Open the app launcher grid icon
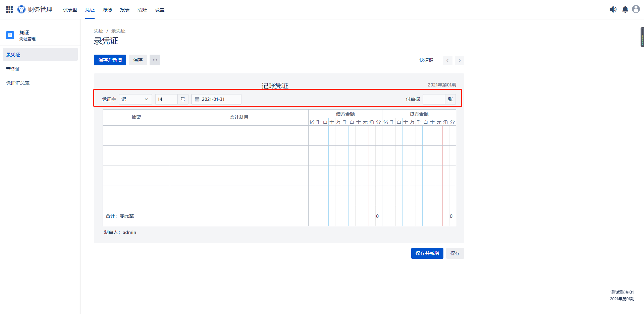The image size is (644, 314). pos(9,9)
